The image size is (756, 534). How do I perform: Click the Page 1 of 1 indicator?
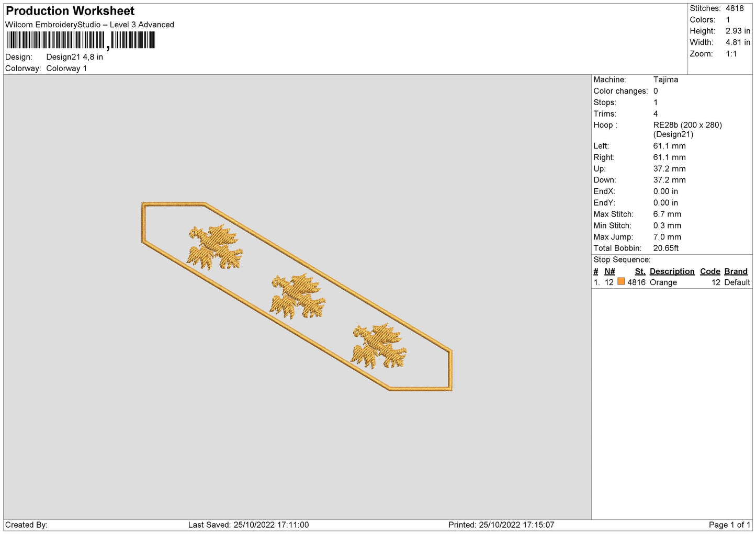[729, 525]
